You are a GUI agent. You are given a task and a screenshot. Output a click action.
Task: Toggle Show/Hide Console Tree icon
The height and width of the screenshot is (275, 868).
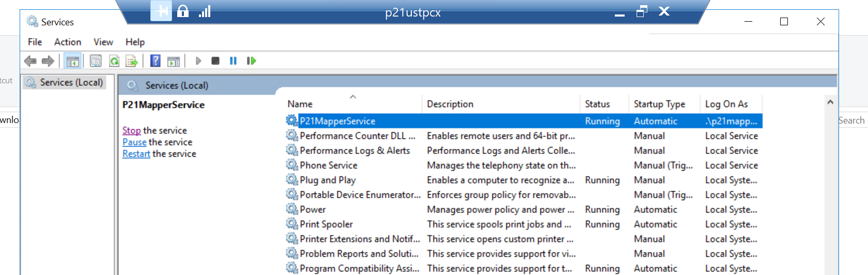pyautogui.click(x=72, y=61)
